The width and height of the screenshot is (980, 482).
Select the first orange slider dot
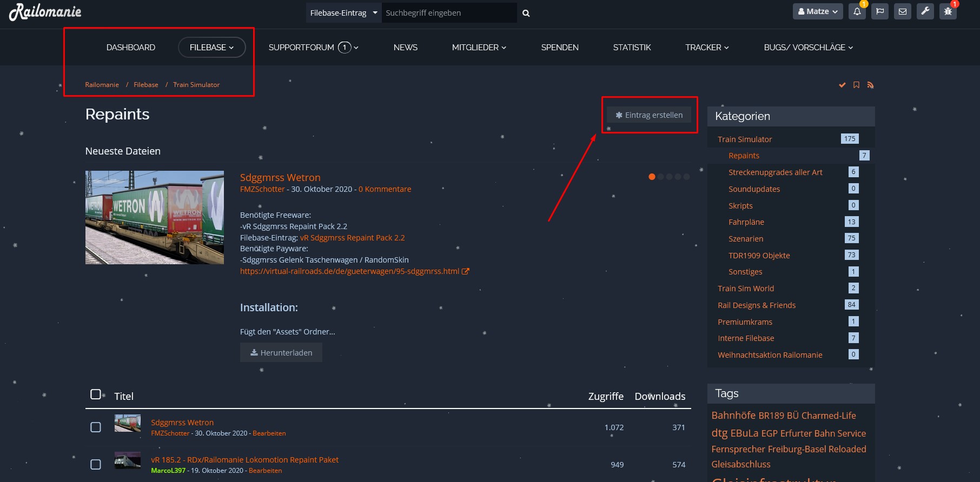click(652, 177)
